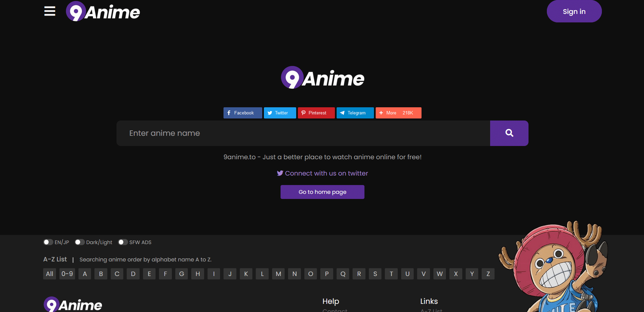Viewport: 644px width, 312px height.
Task: Click the A-Z List heading
Action: point(55,259)
